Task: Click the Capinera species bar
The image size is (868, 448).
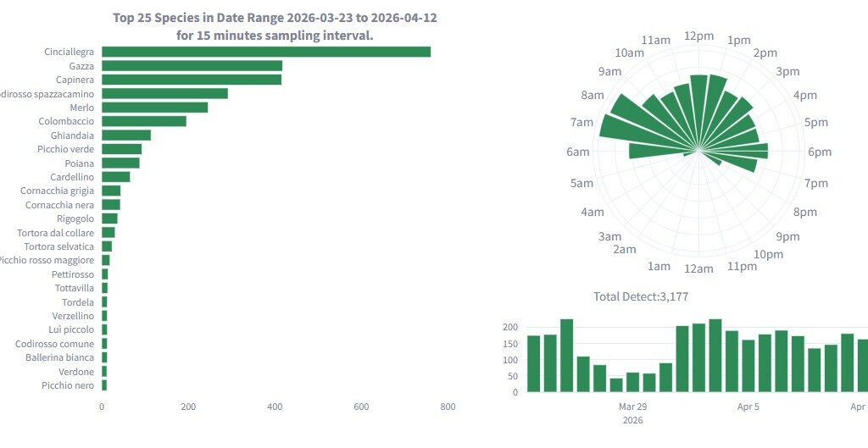Action: coord(192,80)
